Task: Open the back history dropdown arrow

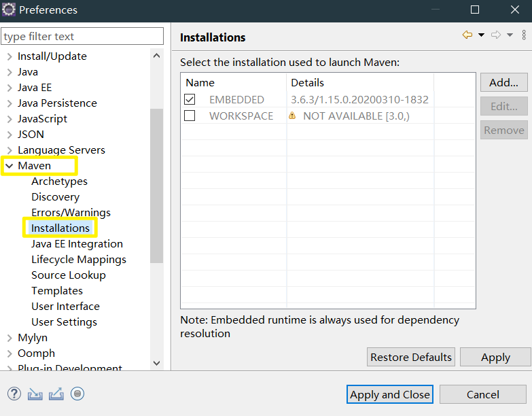Action: tap(481, 35)
